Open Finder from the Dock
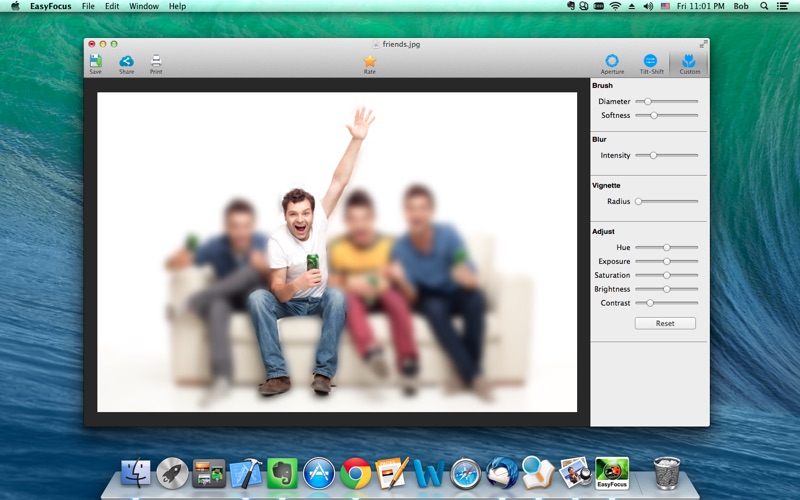This screenshot has height=500, width=800. 136,473
